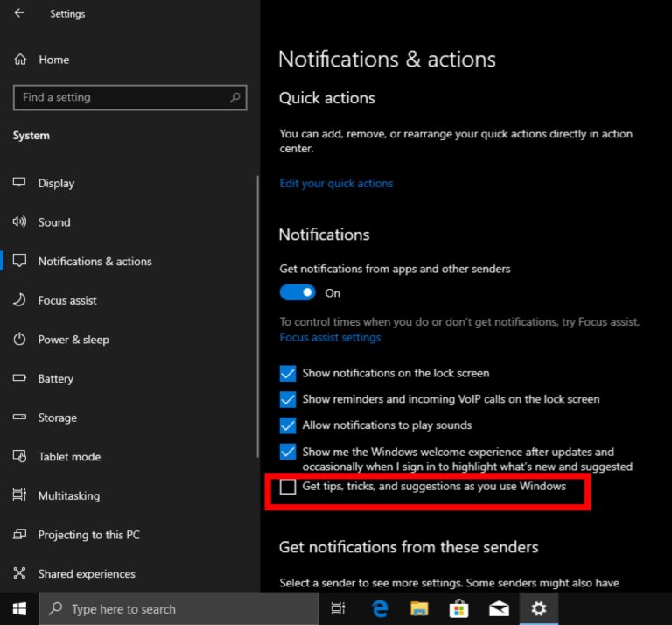This screenshot has height=625, width=672.
Task: Check Get tips, tricks, and suggestions box
Action: 288,487
